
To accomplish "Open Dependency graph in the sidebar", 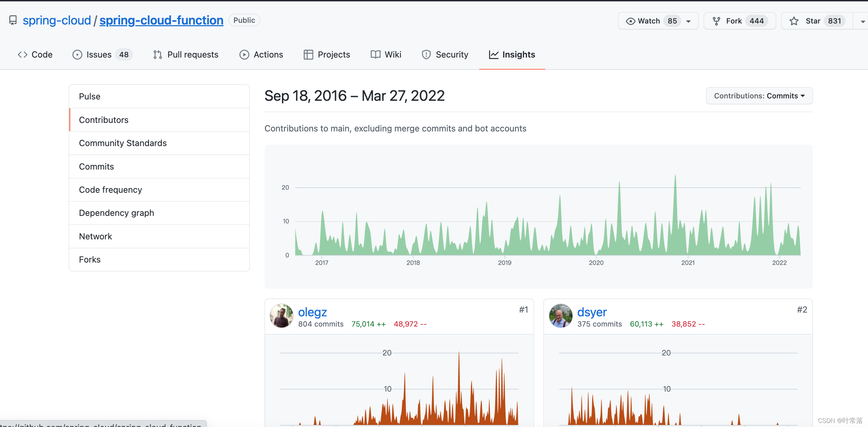I will pyautogui.click(x=159, y=213).
